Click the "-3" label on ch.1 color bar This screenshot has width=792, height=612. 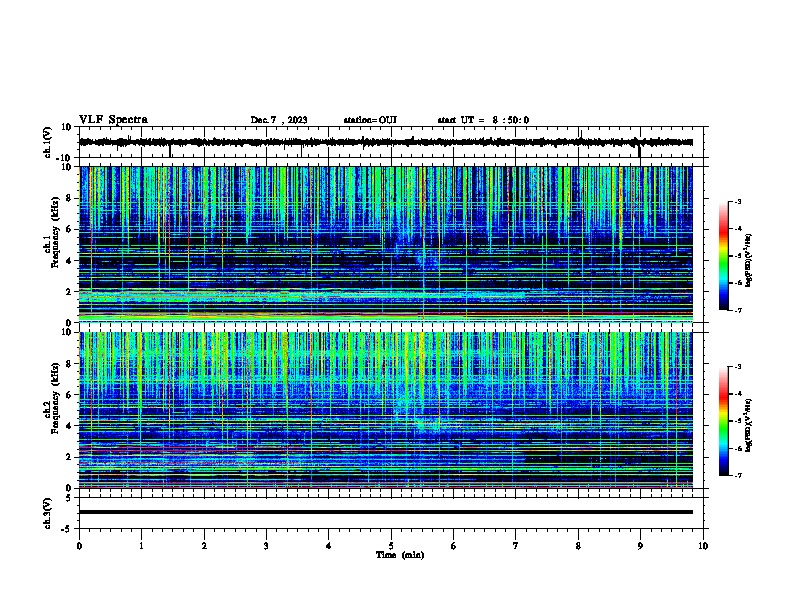click(x=738, y=202)
